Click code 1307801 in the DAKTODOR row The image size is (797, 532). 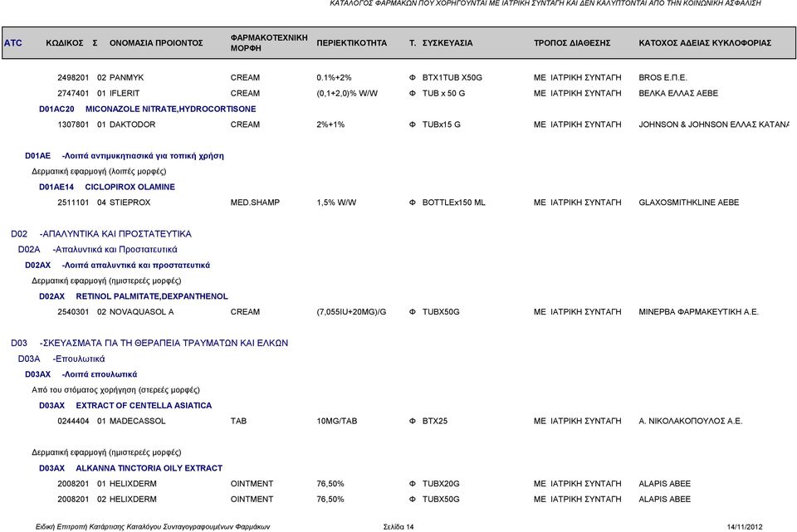coord(73,124)
